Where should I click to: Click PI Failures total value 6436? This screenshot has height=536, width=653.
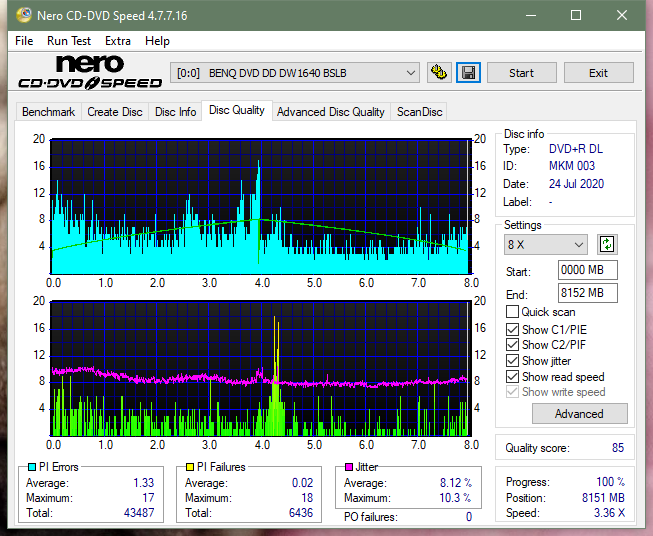point(301,513)
